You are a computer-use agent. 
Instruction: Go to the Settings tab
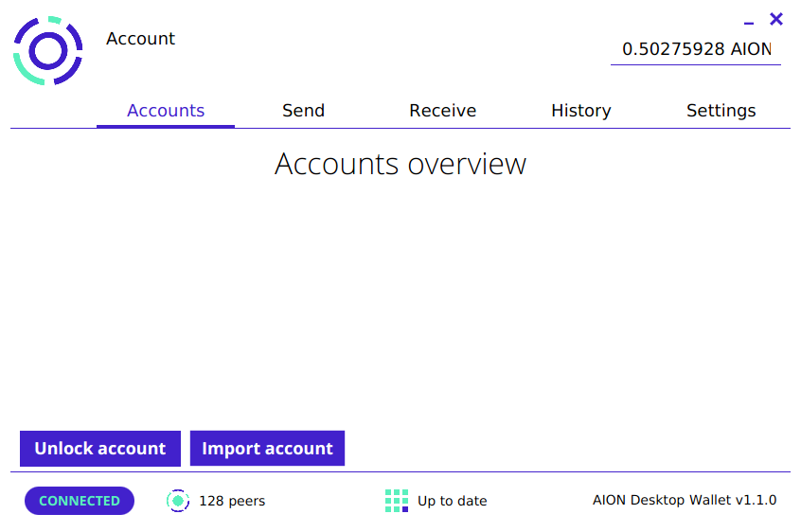point(721,111)
